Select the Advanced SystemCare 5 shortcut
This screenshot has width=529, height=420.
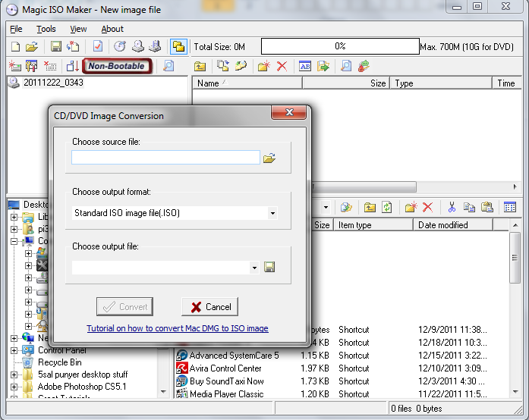click(x=234, y=356)
